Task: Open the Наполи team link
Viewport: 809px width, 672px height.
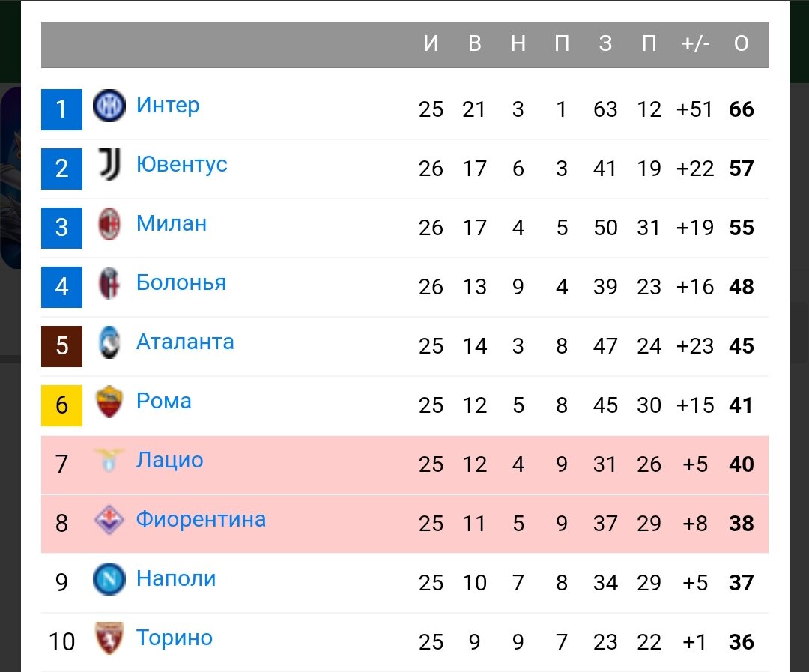Action: click(177, 578)
